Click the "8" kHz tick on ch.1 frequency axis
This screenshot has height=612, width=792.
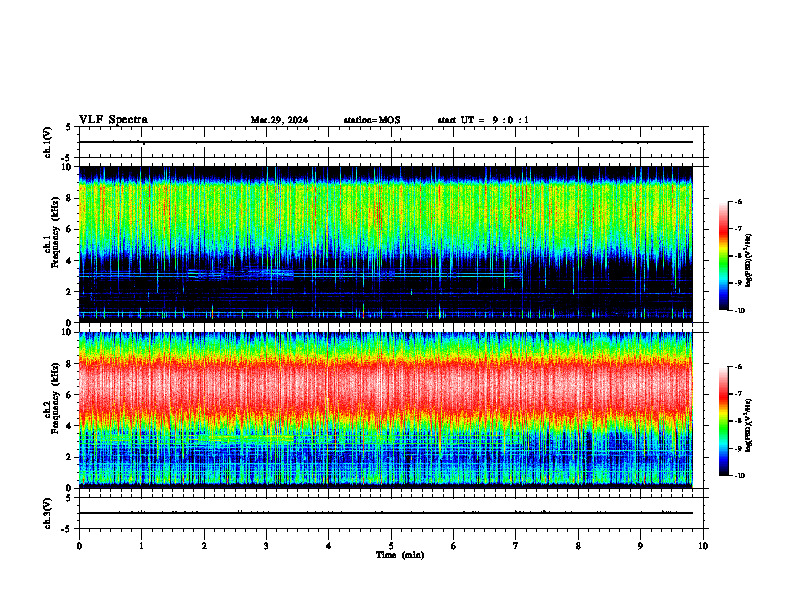[x=70, y=198]
